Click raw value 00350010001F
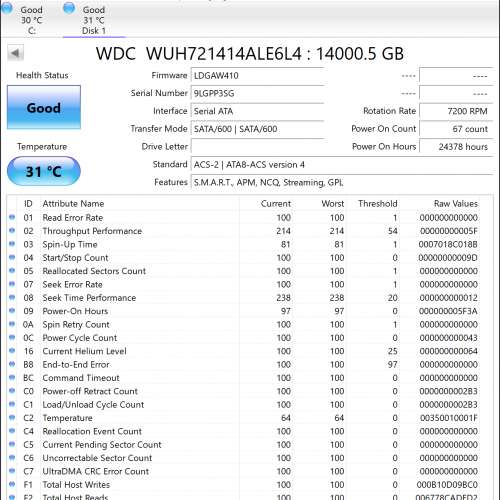The width and height of the screenshot is (500, 500). (x=449, y=418)
